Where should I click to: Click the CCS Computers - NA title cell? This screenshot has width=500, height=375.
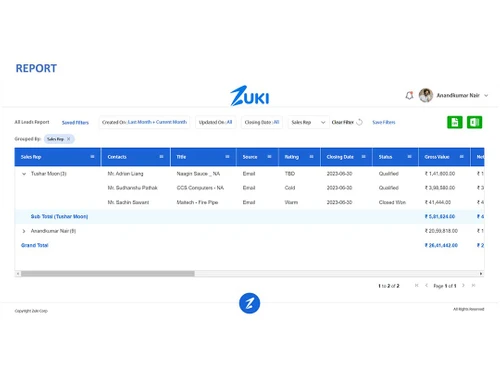click(x=200, y=188)
